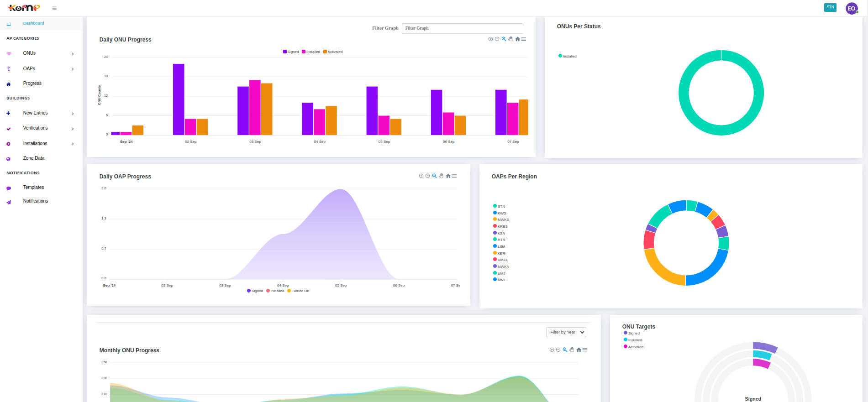
Task: Zoom in on Daily OAP Progress chart
Action: pos(421,176)
